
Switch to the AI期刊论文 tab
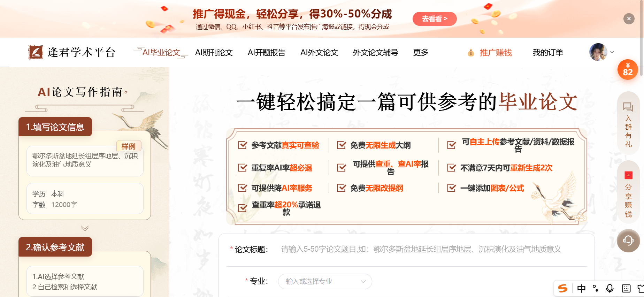214,53
